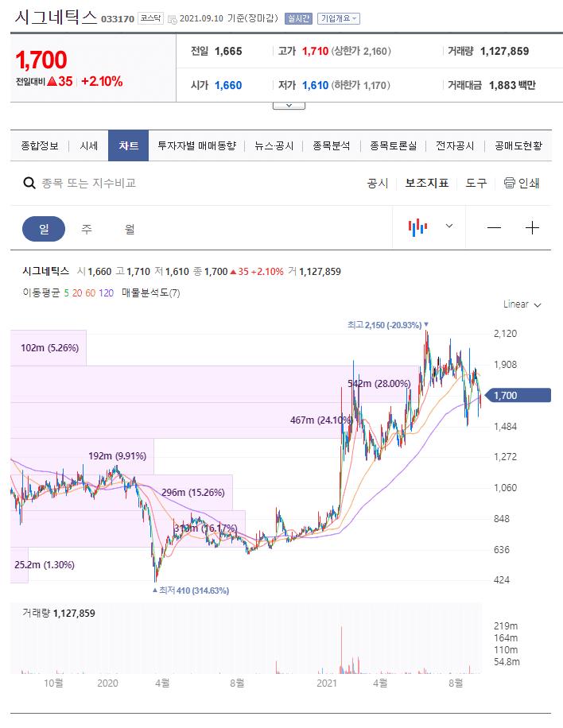Open the 종목분석 tab
This screenshot has height=728, width=563.
click(x=332, y=145)
